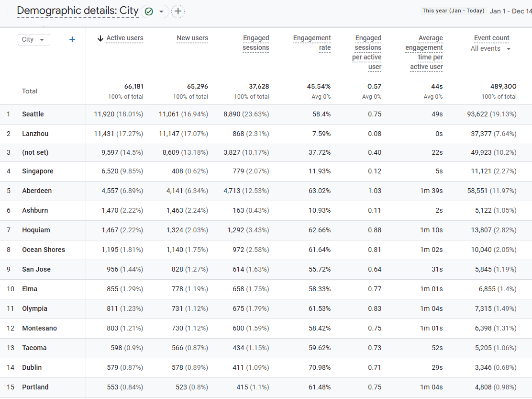Click the Ocean Shores city entry
Viewport: 532px width, 399px height.
(x=44, y=250)
